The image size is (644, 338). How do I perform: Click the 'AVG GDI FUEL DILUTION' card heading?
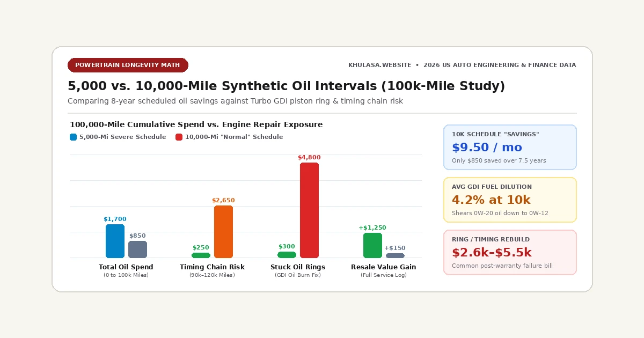492,187
